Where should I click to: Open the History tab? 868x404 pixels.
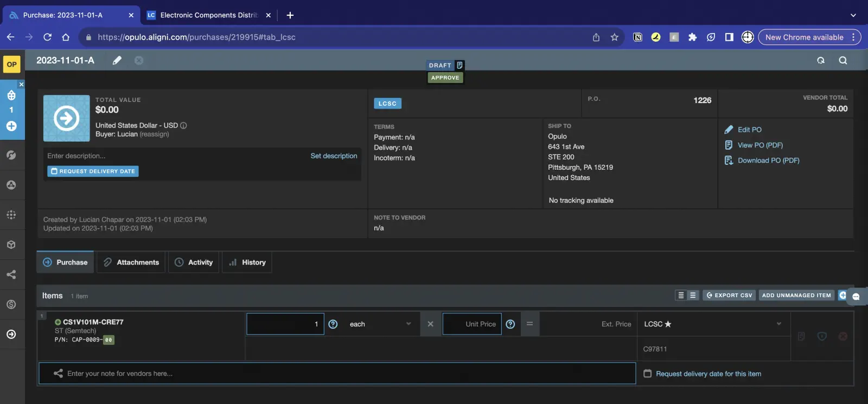tap(247, 262)
